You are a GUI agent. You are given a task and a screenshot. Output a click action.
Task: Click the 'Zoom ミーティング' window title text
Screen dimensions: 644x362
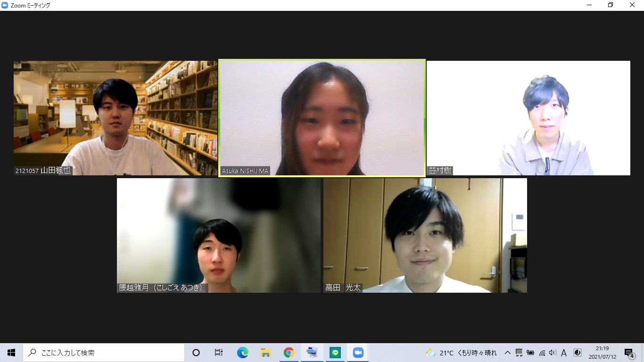click(x=30, y=5)
